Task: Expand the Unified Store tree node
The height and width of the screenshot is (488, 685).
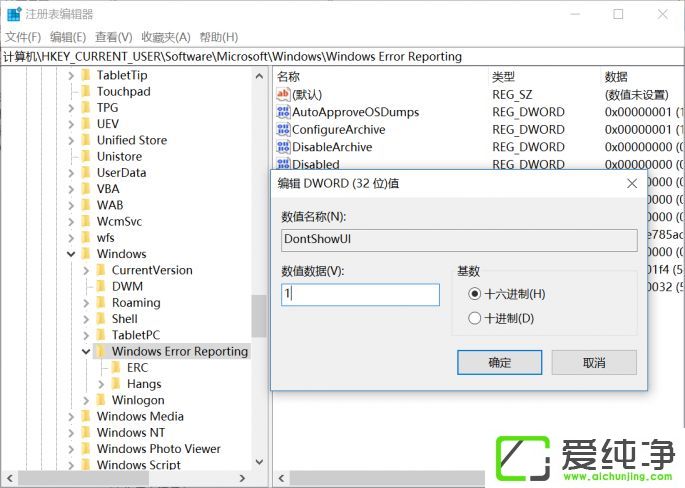Action: coord(71,140)
